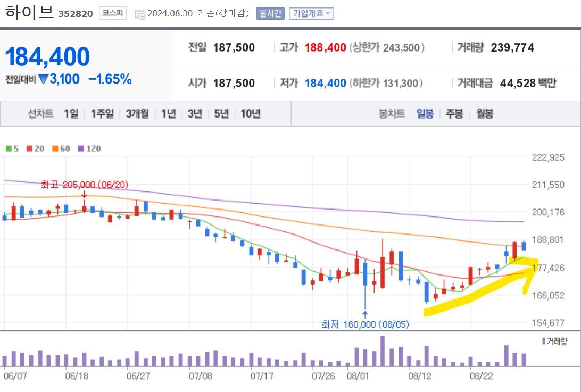Click the 하한가 131,300 text

[x=386, y=83]
